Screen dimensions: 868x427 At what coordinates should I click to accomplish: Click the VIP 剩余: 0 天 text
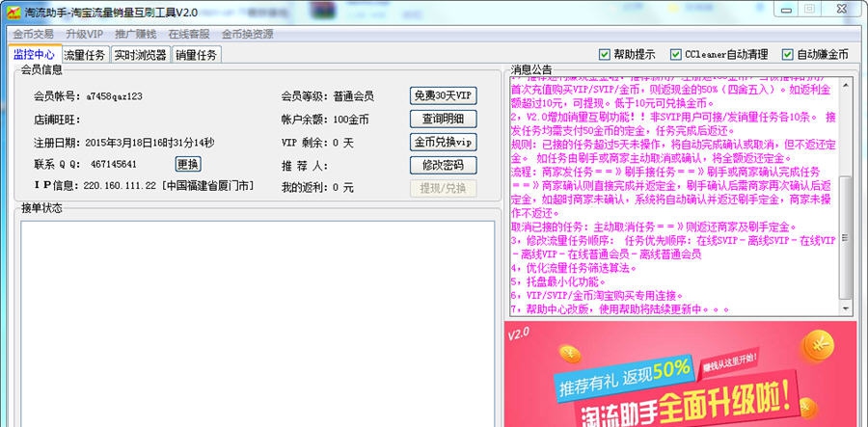(317, 143)
